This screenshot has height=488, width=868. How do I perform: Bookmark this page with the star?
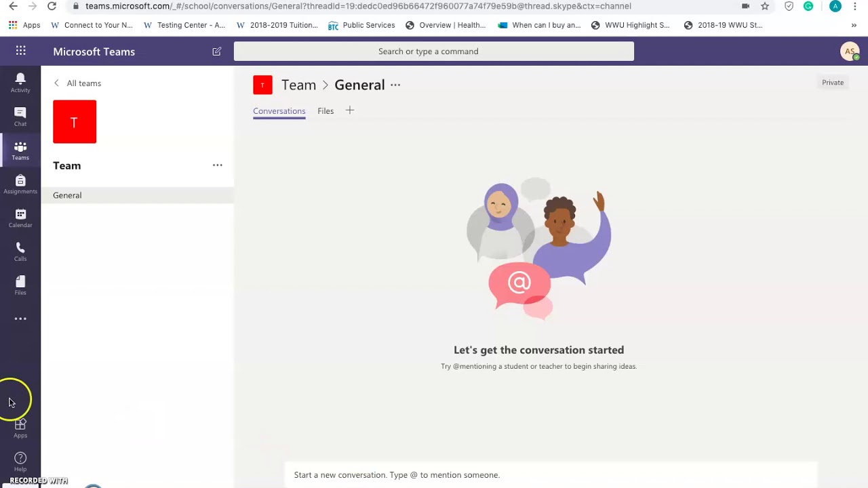765,6
